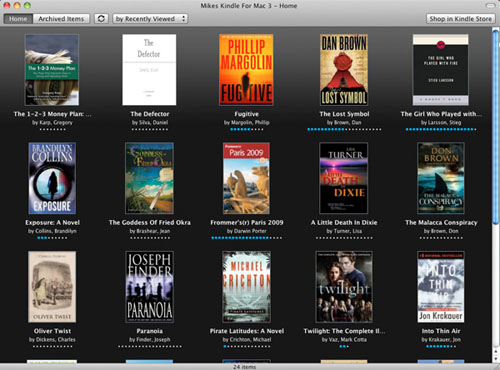Select the Home tab
The width and height of the screenshot is (500, 370).
click(18, 19)
